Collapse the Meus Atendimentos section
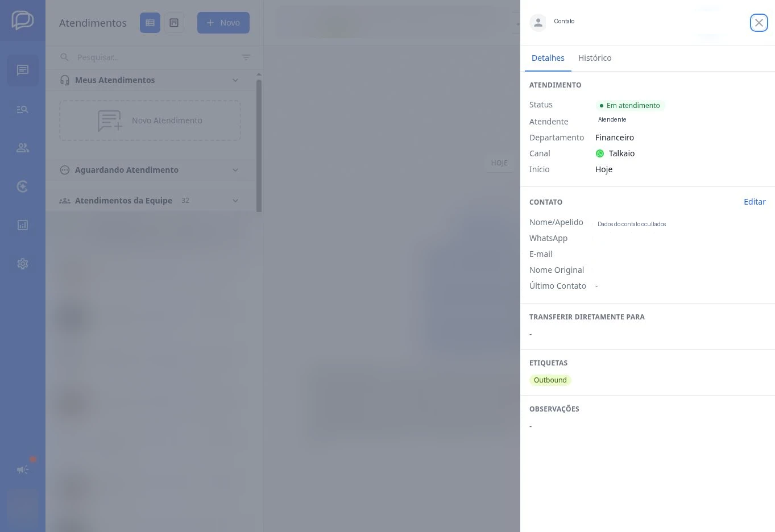Image resolution: width=775 pixels, height=532 pixels. coord(235,80)
